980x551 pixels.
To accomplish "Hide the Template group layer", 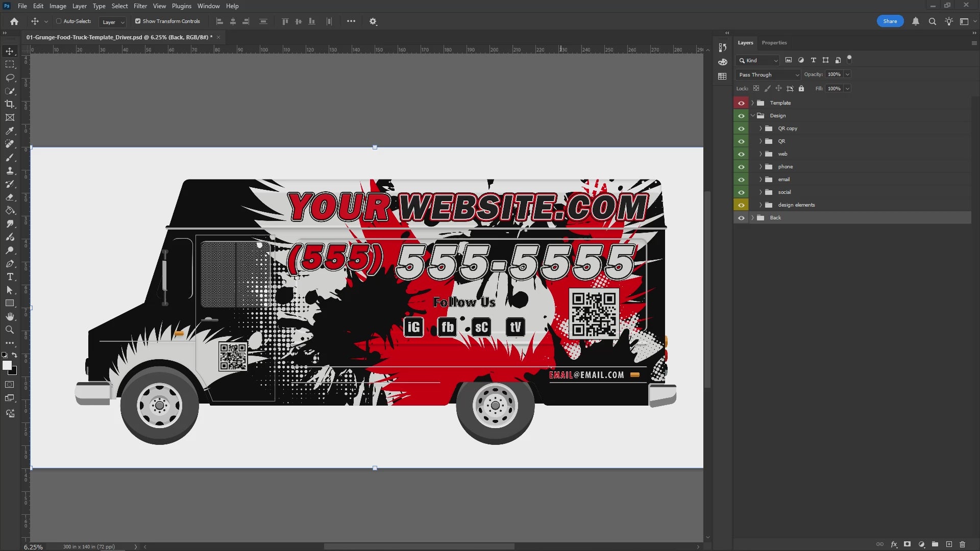I will coord(741,103).
